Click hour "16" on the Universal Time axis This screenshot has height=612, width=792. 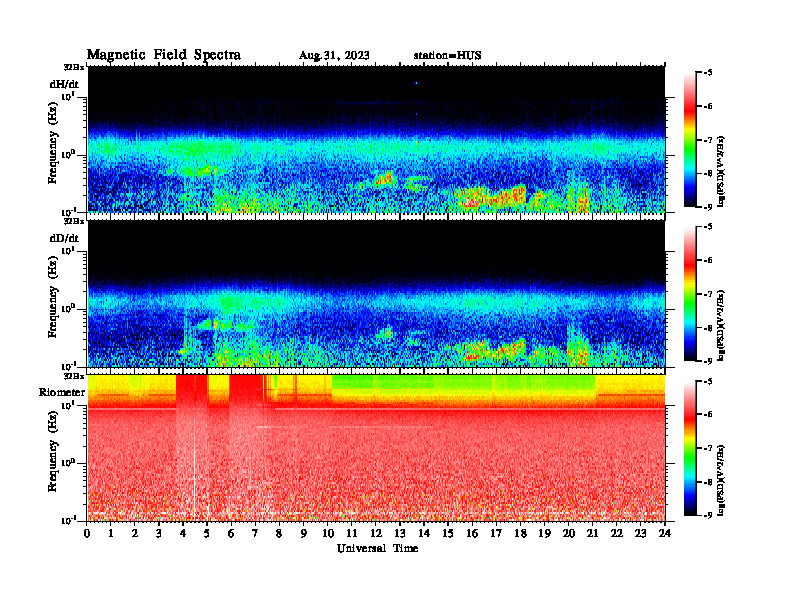coord(472,533)
